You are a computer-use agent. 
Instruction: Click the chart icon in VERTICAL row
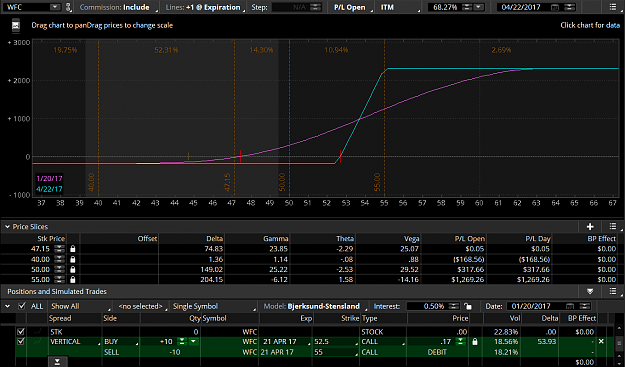38,341
